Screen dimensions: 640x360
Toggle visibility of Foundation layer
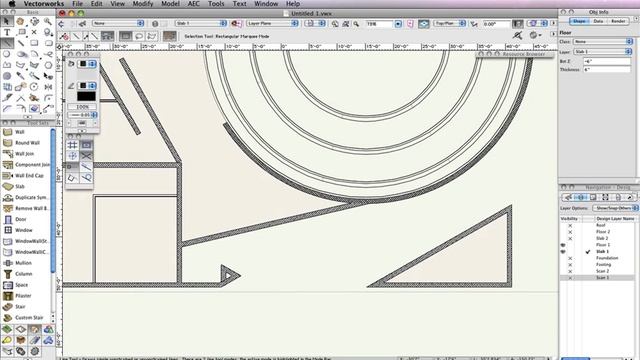click(x=570, y=258)
